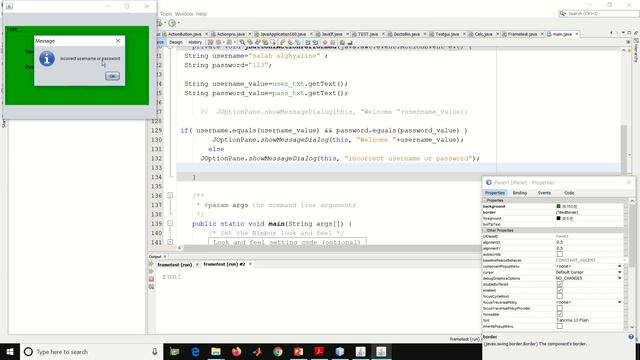Open File Explorer from the taskbar

tap(216, 352)
